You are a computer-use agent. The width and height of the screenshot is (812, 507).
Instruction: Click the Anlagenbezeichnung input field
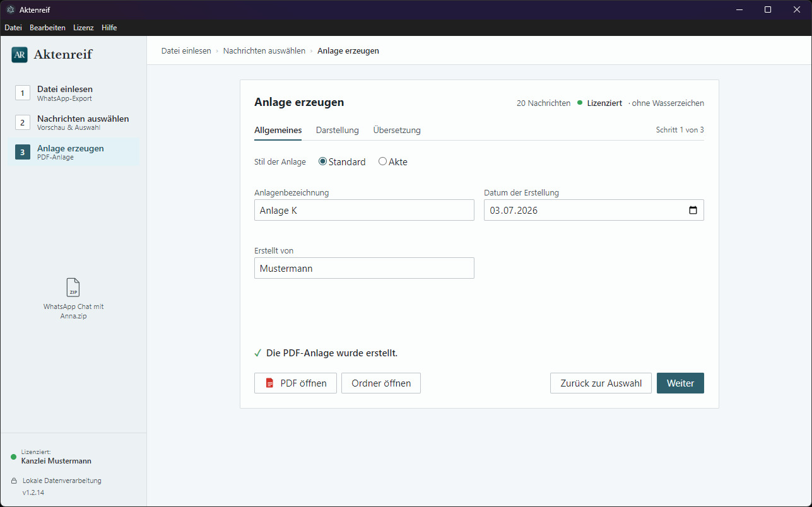(x=364, y=210)
